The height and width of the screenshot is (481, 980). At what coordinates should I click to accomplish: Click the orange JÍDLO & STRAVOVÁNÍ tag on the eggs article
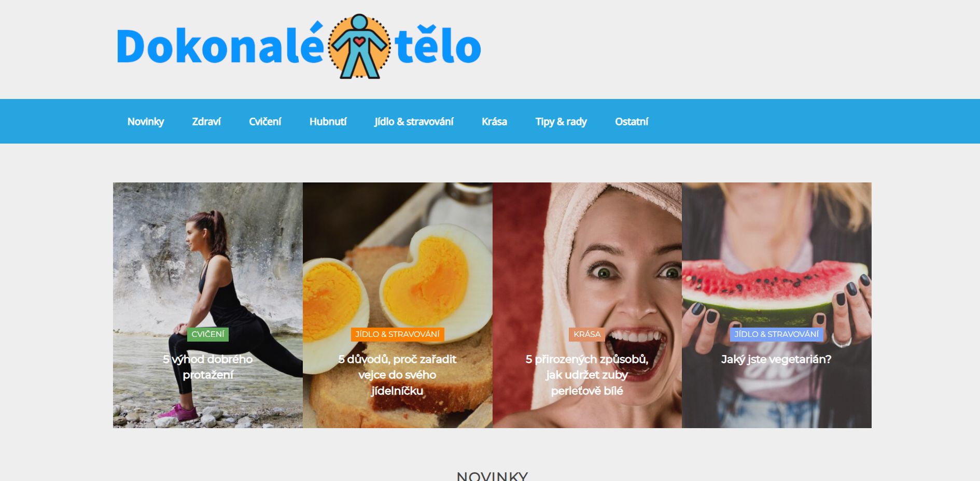click(x=397, y=334)
